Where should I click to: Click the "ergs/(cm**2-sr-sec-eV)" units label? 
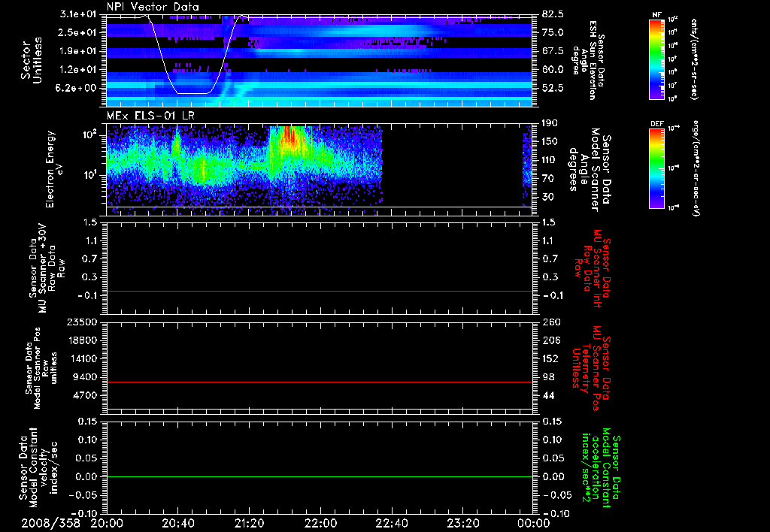coord(696,168)
